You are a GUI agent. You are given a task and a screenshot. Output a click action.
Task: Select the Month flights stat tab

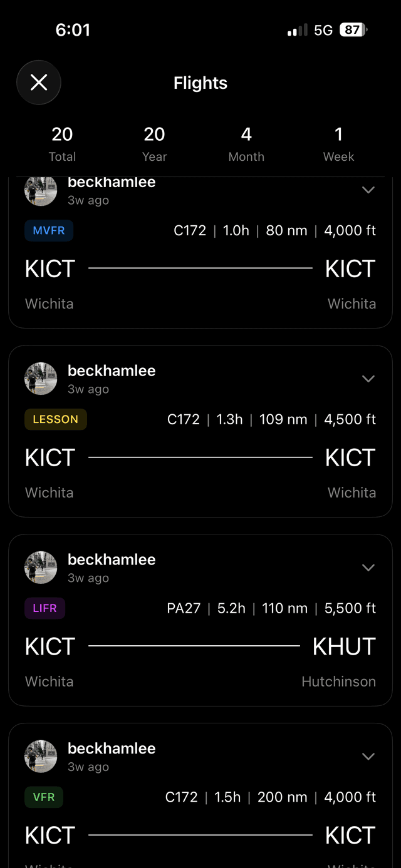(246, 144)
